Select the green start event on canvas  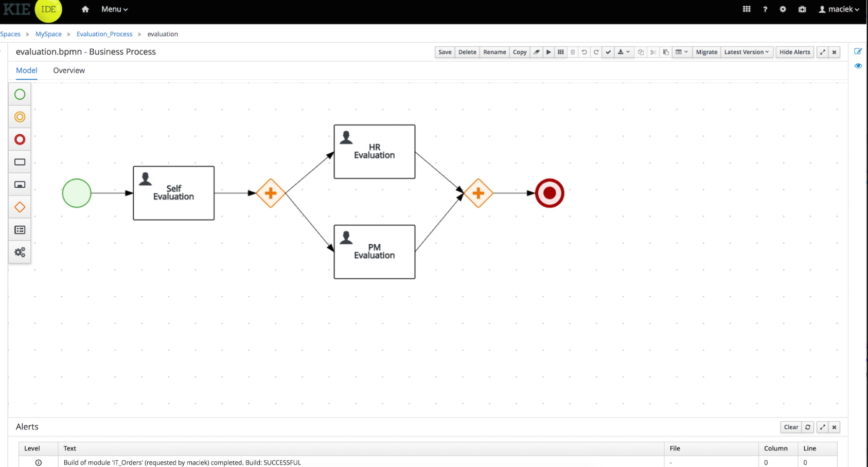click(77, 193)
